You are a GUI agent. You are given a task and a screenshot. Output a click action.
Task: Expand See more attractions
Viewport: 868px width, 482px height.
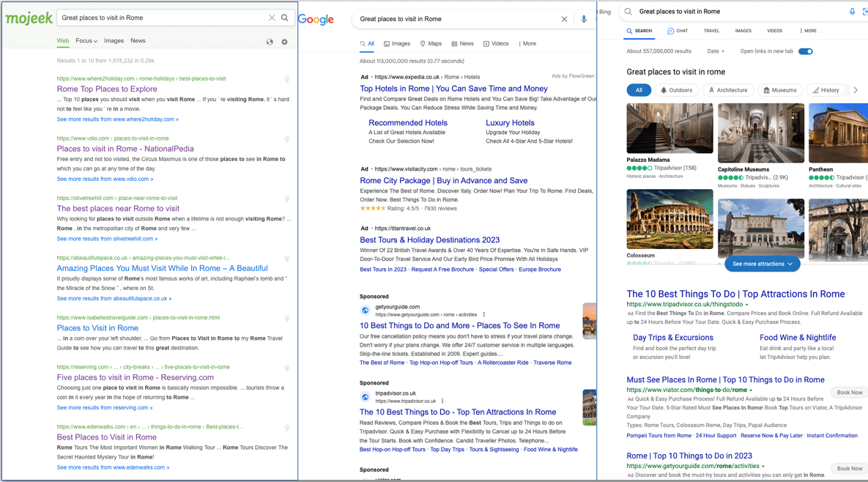(763, 264)
